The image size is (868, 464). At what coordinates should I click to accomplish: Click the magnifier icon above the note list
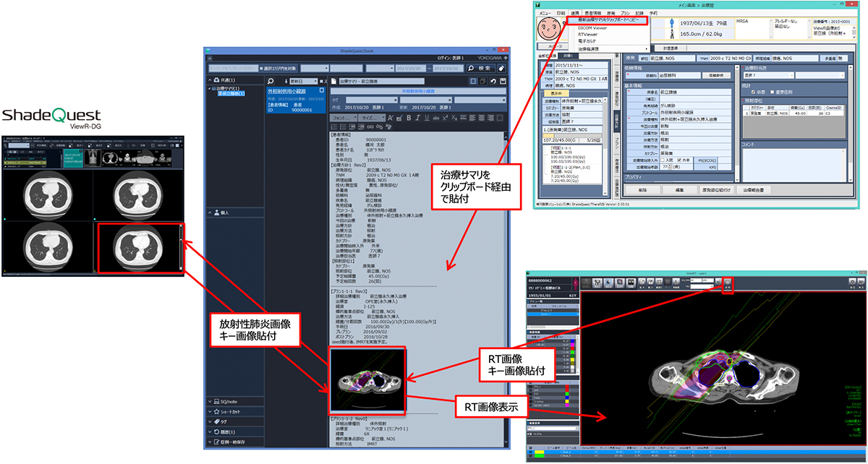tap(270, 81)
